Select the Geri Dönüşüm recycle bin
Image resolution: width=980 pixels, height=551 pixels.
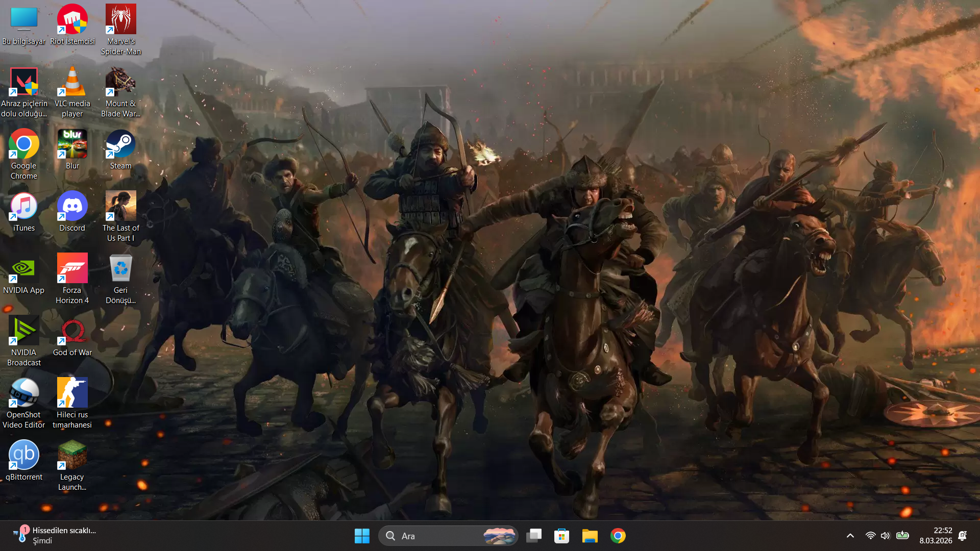click(121, 279)
